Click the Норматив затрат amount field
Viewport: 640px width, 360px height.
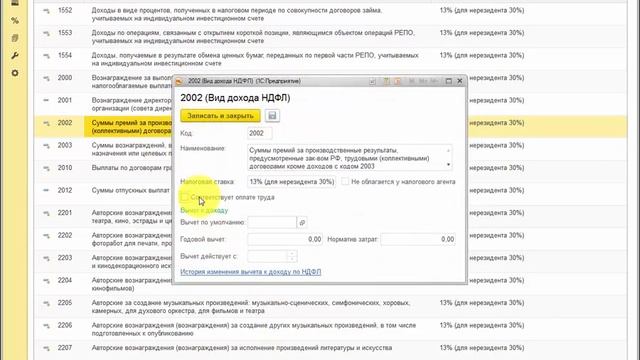coord(418,239)
